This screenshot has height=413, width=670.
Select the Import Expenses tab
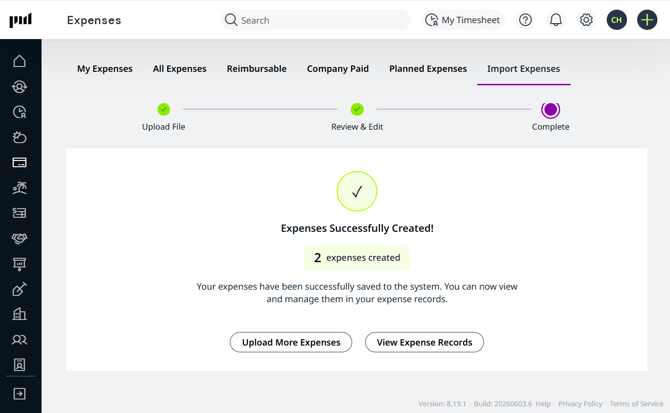(523, 69)
